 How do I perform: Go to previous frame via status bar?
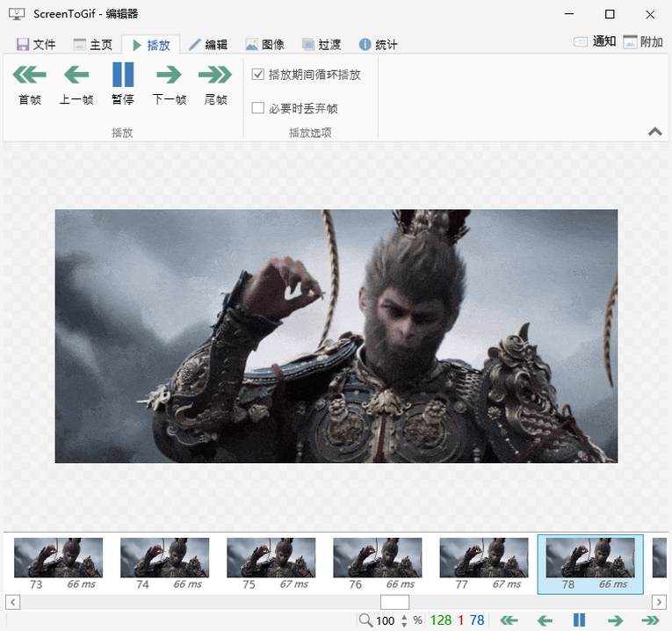point(545,620)
